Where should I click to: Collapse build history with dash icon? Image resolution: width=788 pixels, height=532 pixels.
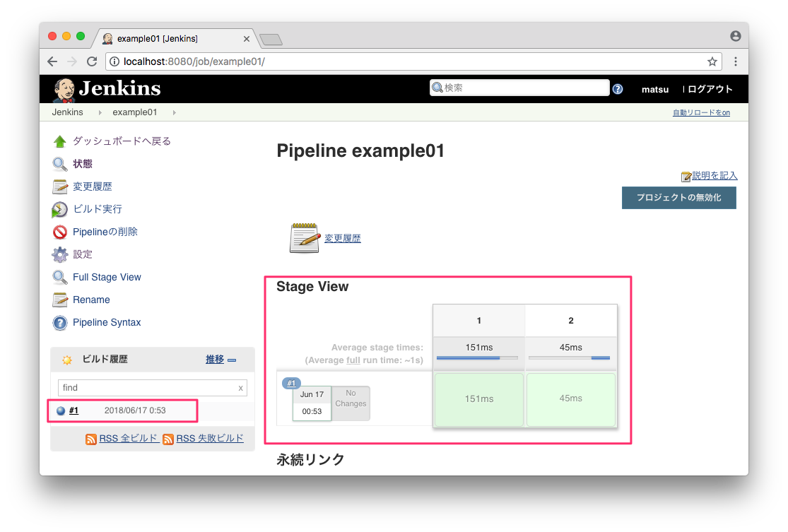pos(232,360)
